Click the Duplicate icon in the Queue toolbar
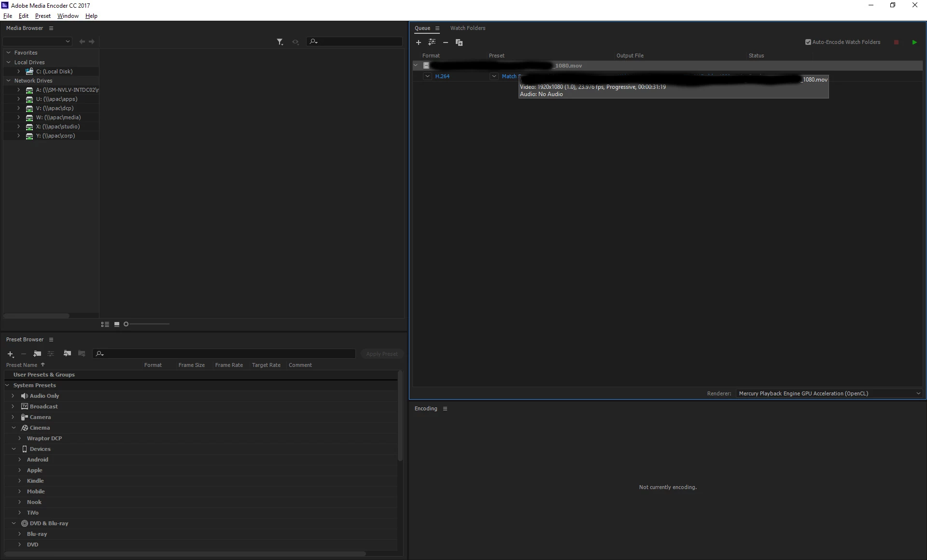 pos(459,42)
